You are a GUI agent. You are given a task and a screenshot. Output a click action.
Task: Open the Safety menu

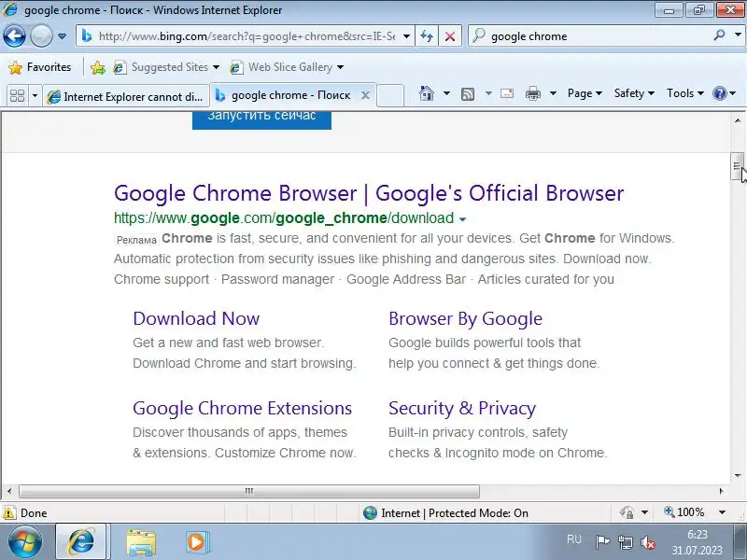[x=634, y=93]
